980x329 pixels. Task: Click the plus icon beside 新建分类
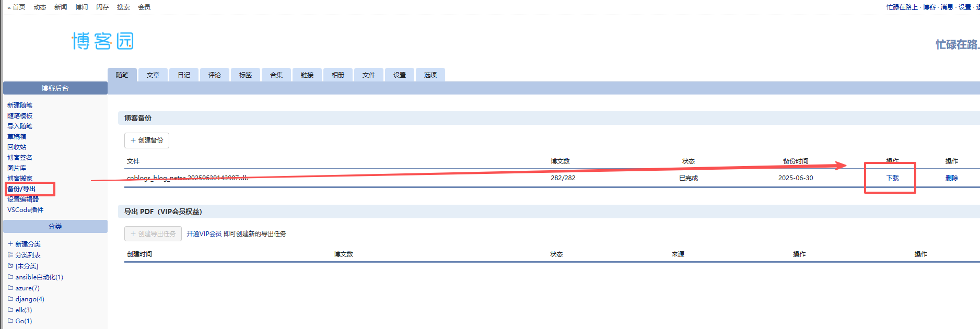pos(10,244)
